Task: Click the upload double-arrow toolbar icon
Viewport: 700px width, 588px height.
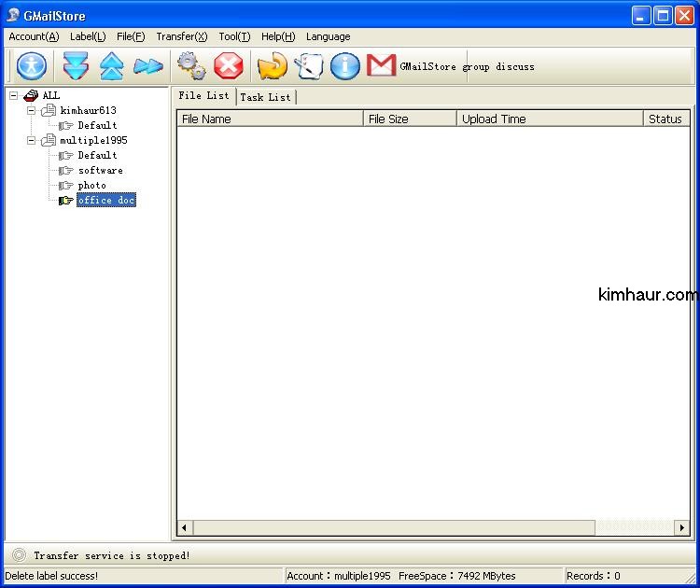Action: click(x=111, y=66)
